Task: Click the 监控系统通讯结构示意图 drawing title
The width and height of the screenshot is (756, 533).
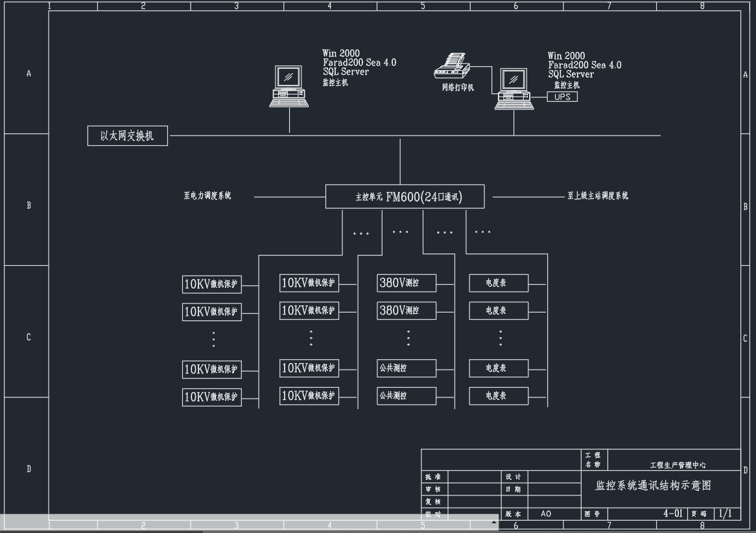Action: 653,486
